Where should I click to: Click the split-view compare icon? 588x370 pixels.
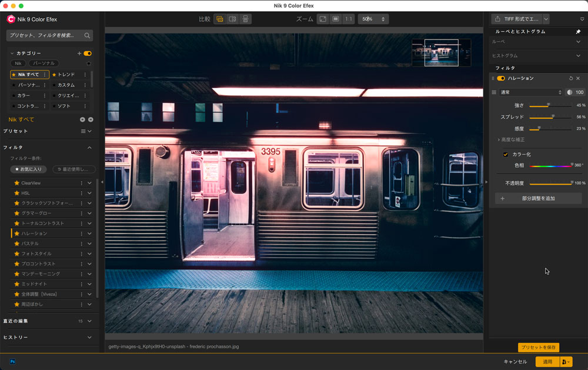(x=232, y=19)
